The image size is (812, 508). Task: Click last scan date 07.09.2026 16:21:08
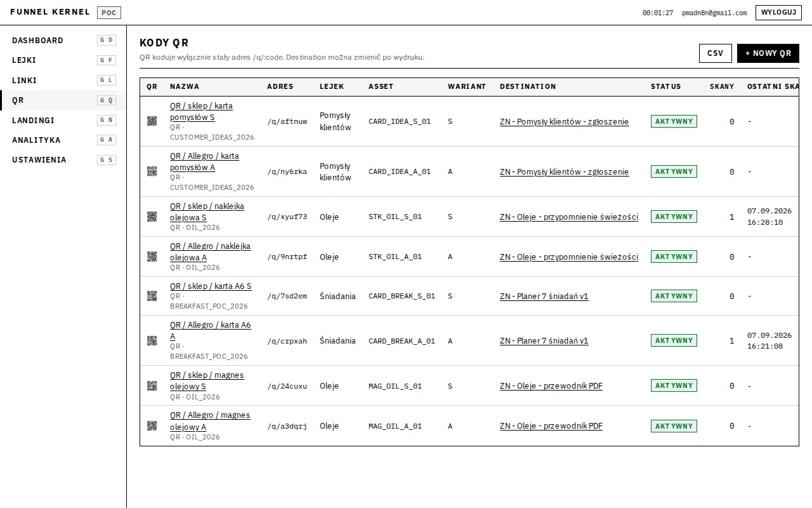(769, 340)
